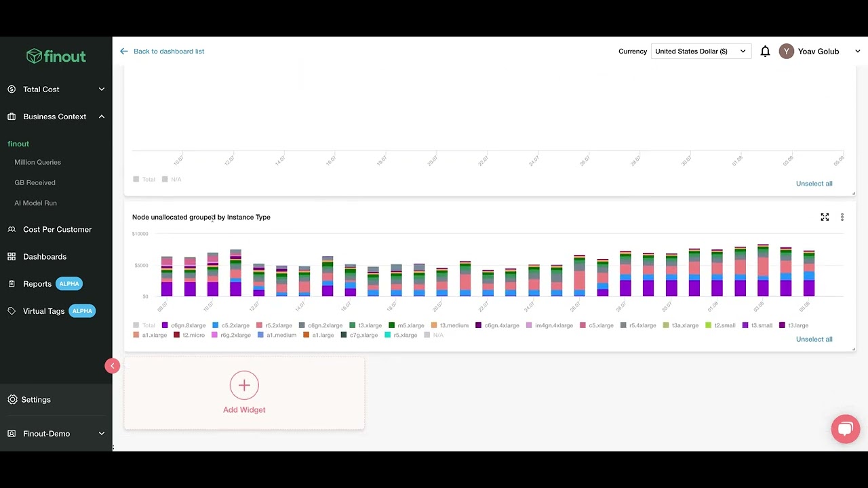Open GB Received in sidebar
This screenshot has width=868, height=488.
pos(35,182)
